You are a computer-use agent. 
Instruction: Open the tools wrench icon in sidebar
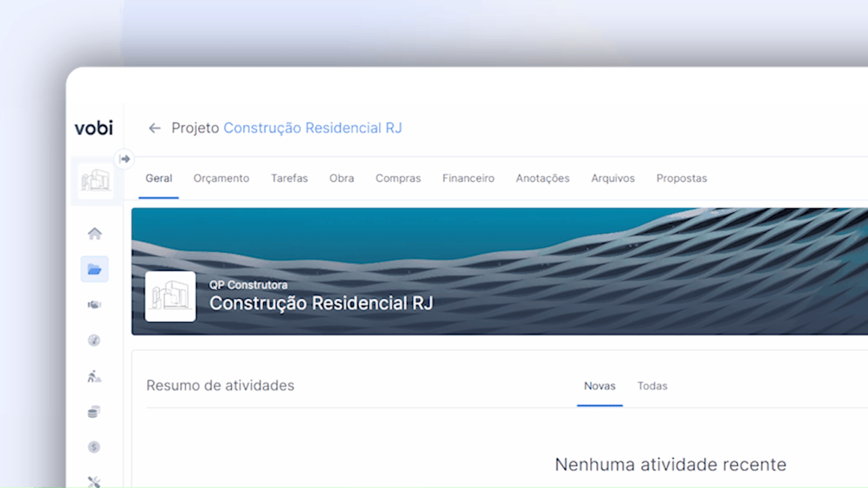click(94, 482)
